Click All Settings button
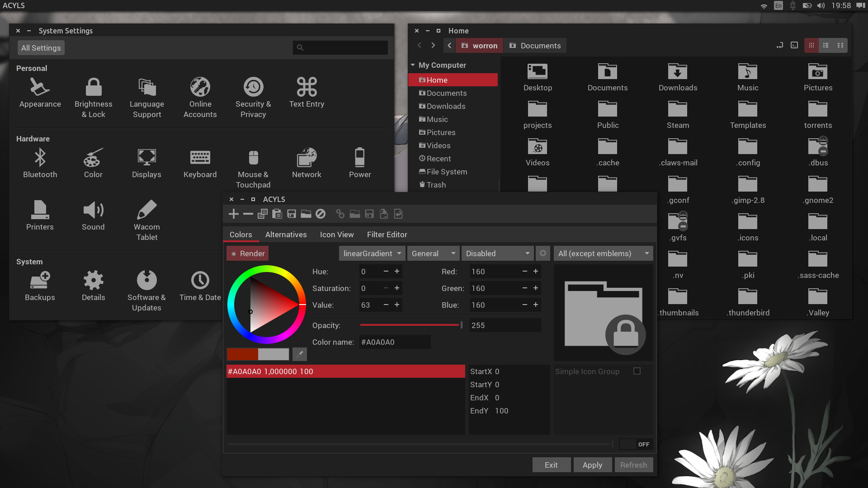 click(41, 48)
